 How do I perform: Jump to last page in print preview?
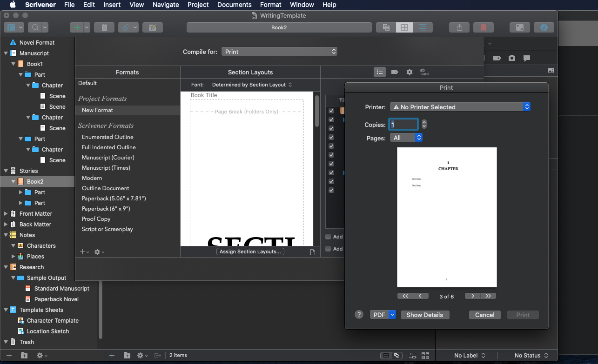click(488, 296)
